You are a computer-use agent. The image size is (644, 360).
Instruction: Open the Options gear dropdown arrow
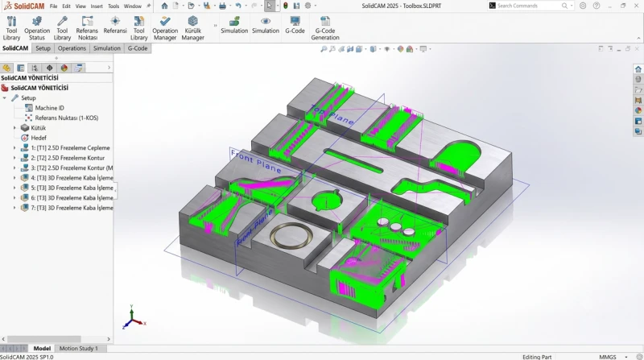(x=316, y=6)
